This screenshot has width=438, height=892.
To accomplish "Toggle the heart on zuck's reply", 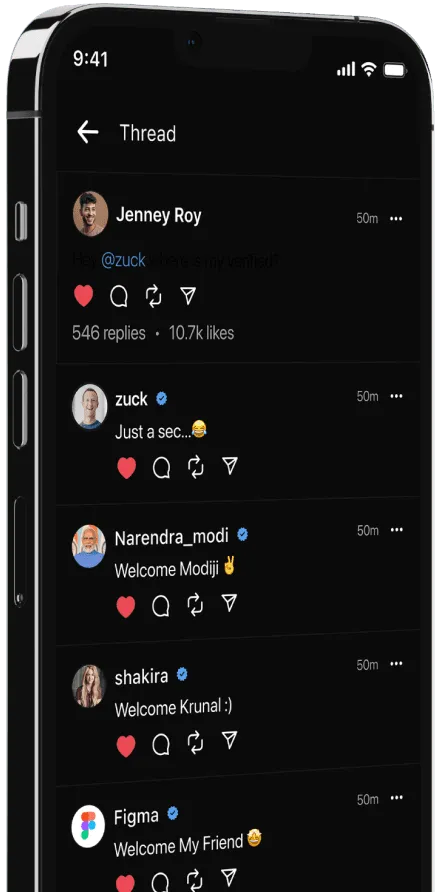I will coord(126,468).
